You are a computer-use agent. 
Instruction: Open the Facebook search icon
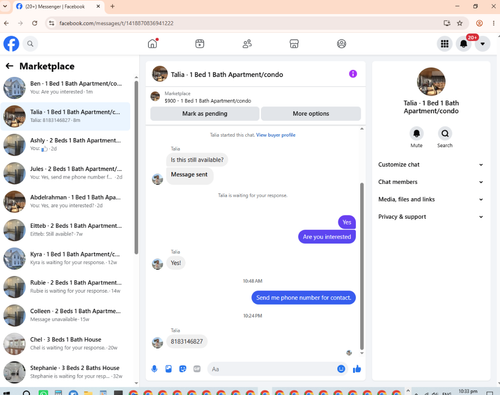tap(30, 44)
